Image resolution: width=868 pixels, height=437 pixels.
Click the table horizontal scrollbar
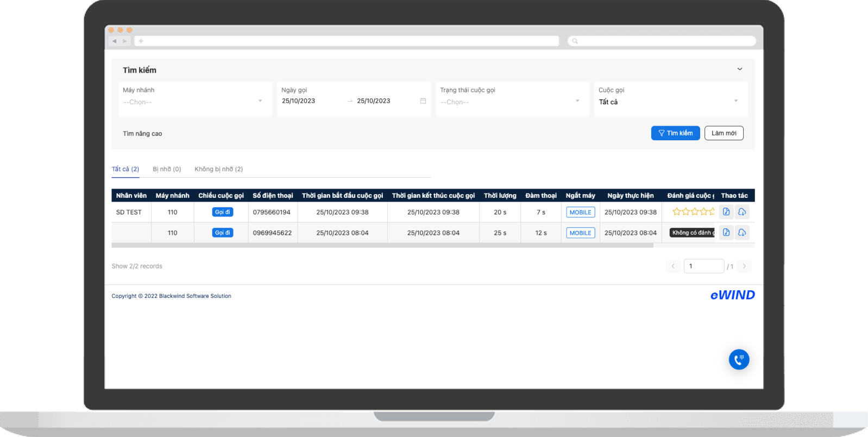pos(382,245)
